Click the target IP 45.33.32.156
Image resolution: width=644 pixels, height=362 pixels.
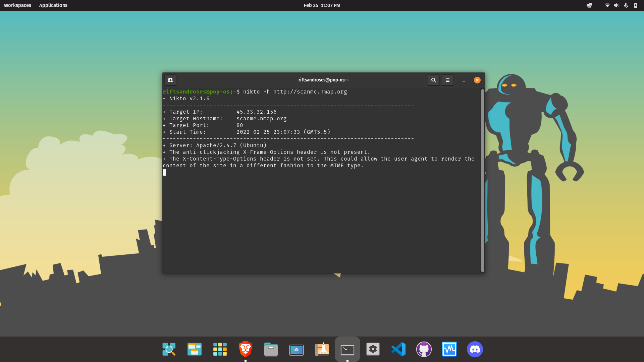coord(257,112)
